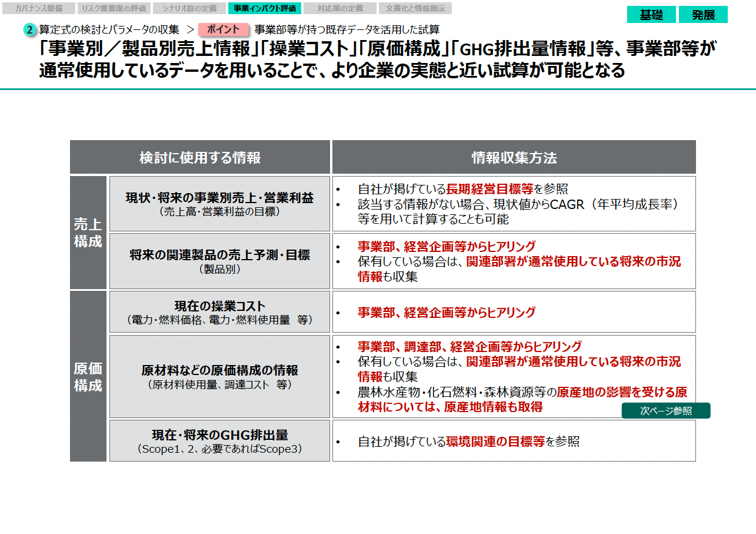Viewport: 756px width, 534px height.
Task: Switch to the リスク重要度の評価 tab
Action: coord(114,8)
